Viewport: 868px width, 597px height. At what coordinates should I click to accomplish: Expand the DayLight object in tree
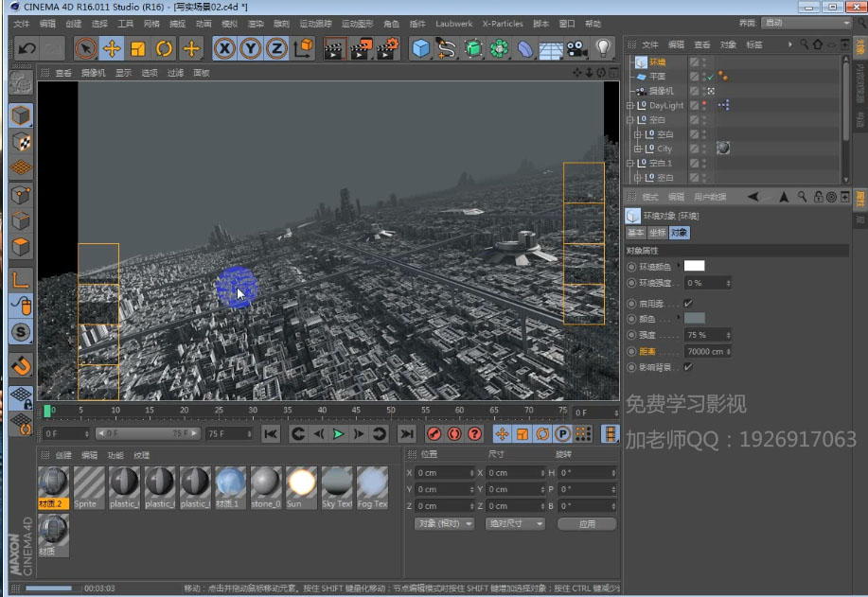(x=629, y=105)
